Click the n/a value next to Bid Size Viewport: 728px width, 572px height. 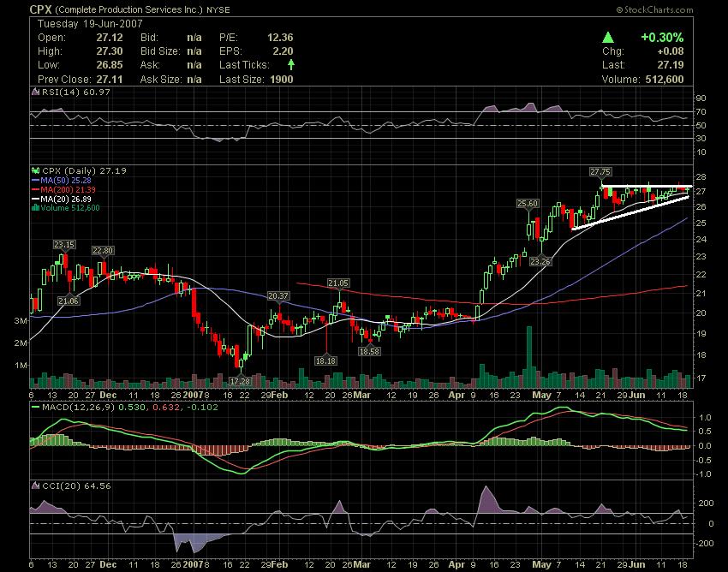tap(194, 51)
